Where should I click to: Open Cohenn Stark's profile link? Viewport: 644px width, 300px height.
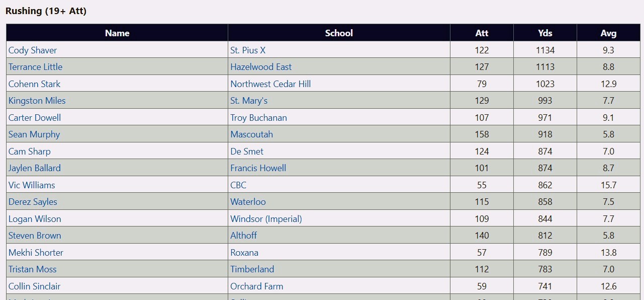(x=34, y=84)
